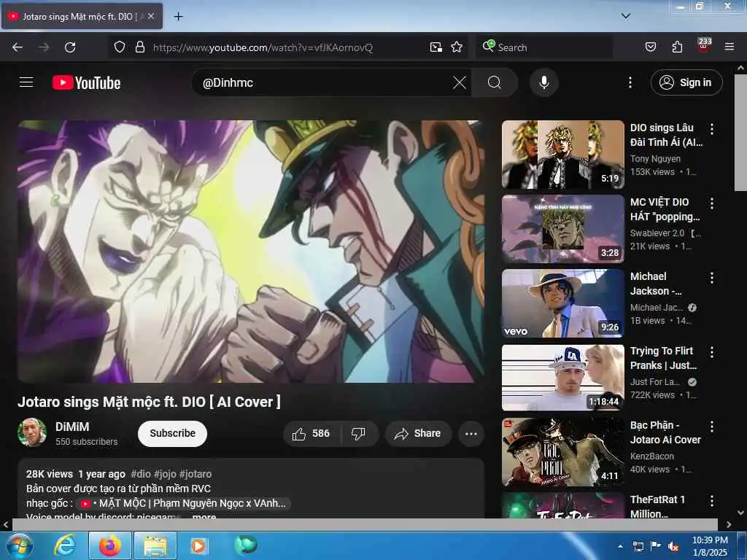747x560 pixels.
Task: Bookmark this page with star icon
Action: [x=457, y=47]
